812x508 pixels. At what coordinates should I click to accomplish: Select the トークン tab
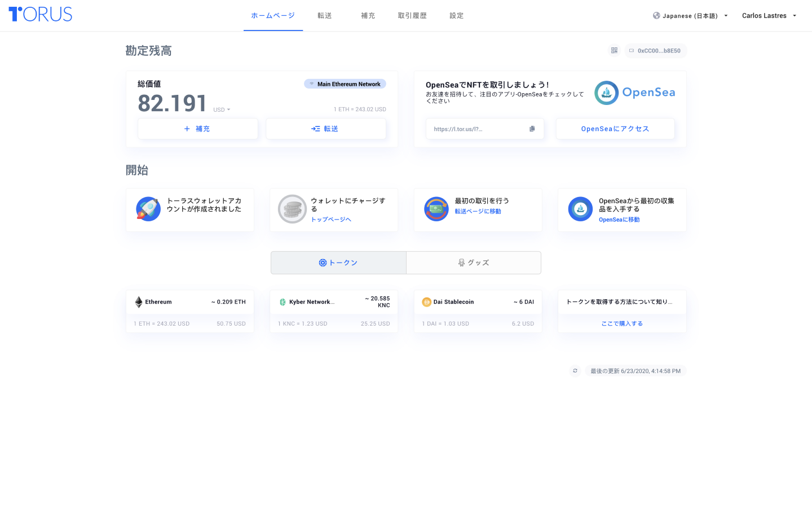338,262
